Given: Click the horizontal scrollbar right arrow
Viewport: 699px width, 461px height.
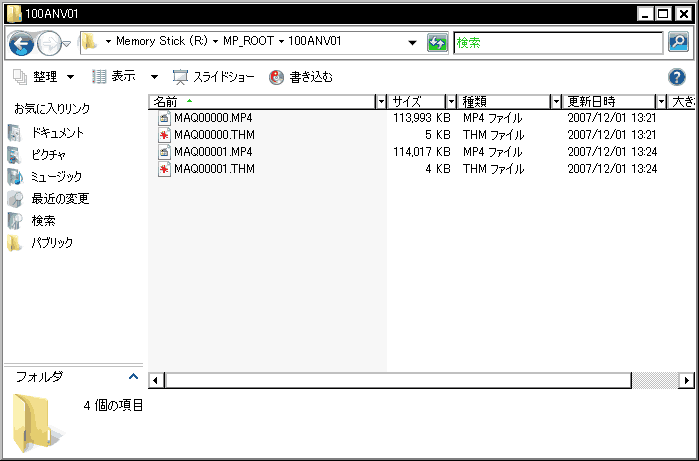Looking at the screenshot, I should click(x=686, y=380).
